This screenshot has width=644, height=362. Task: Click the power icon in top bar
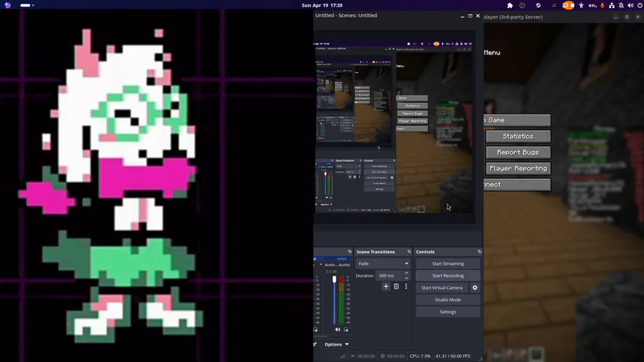(x=640, y=5)
